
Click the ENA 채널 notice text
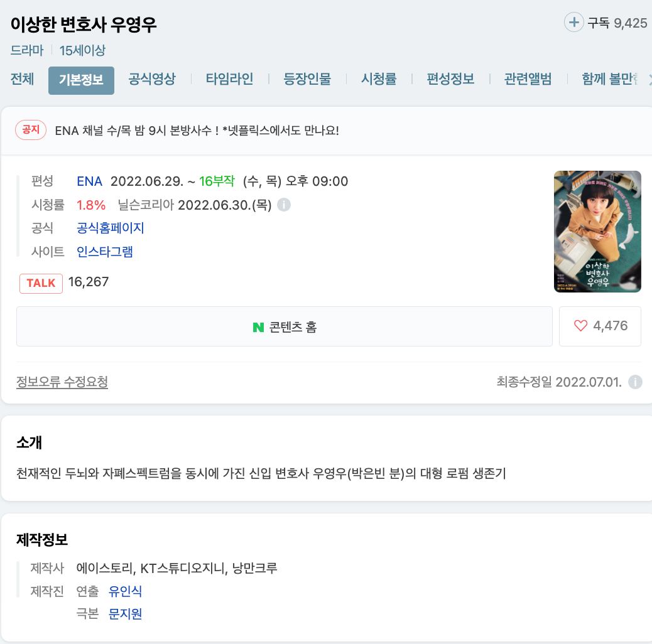[x=197, y=131]
